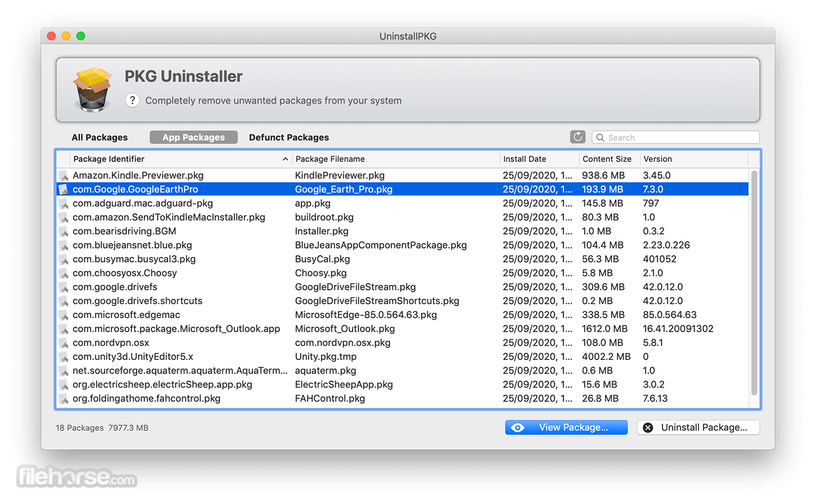The width and height of the screenshot is (816, 504).
Task: Switch to the All Packages tab
Action: (100, 138)
